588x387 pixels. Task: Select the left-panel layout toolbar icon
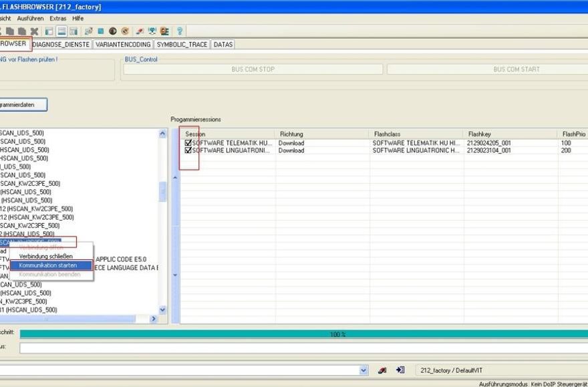(x=49, y=31)
